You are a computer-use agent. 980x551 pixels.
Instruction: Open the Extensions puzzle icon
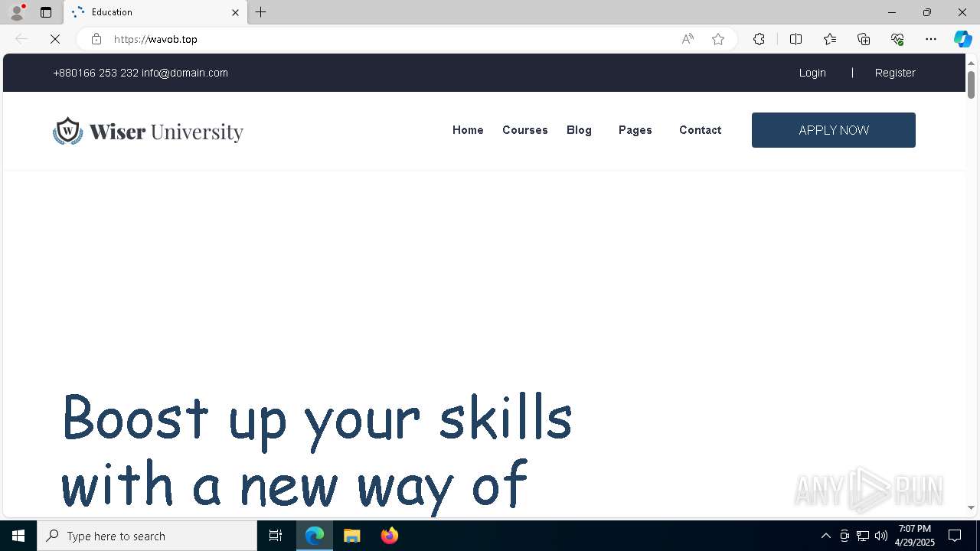point(759,39)
